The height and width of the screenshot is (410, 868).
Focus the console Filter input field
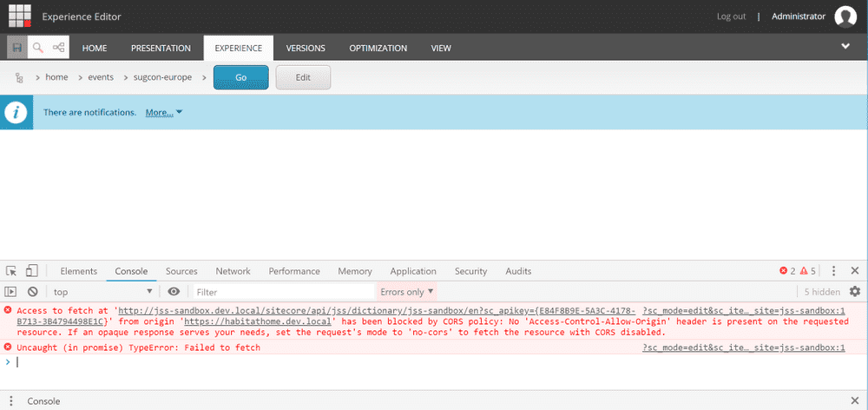coord(284,292)
